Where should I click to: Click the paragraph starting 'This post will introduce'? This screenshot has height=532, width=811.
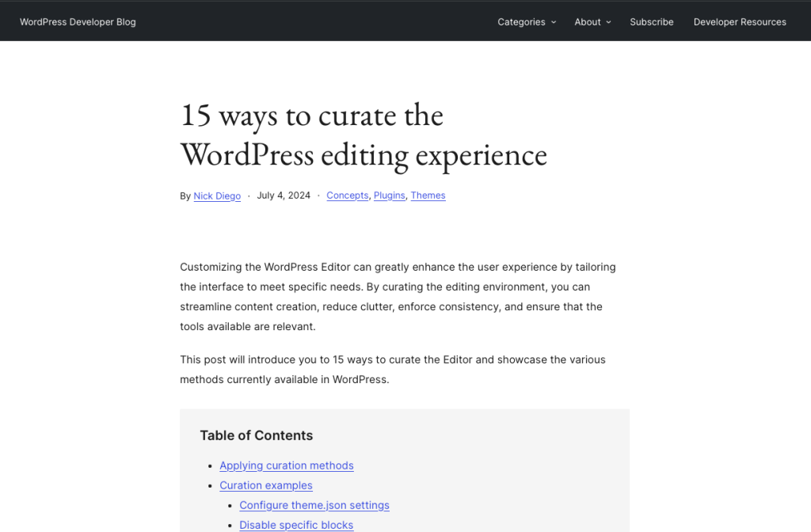392,369
